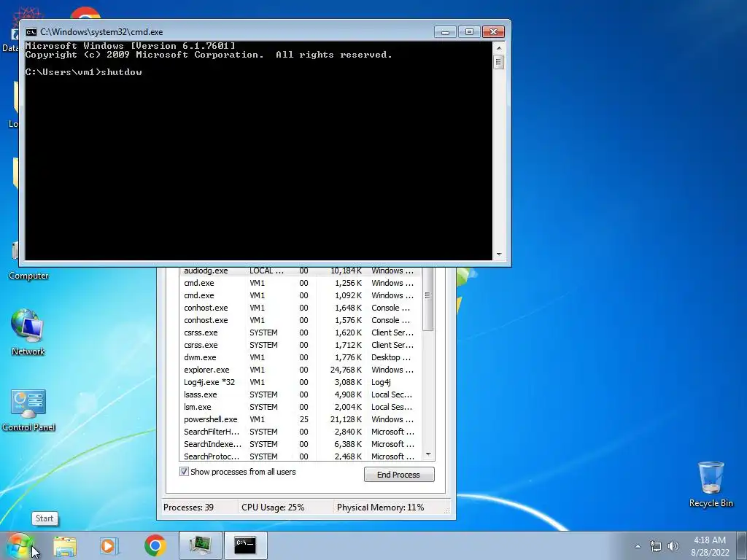Select the lsm.exe process row
The image size is (747, 560).
300,407
